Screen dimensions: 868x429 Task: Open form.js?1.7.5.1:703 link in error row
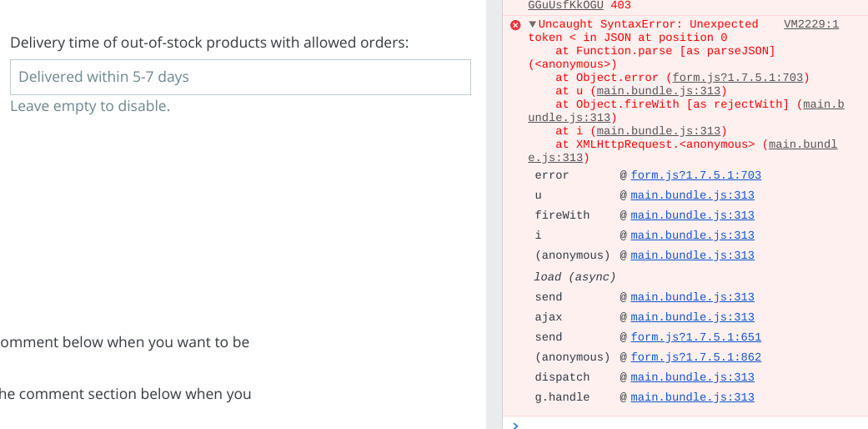696,175
